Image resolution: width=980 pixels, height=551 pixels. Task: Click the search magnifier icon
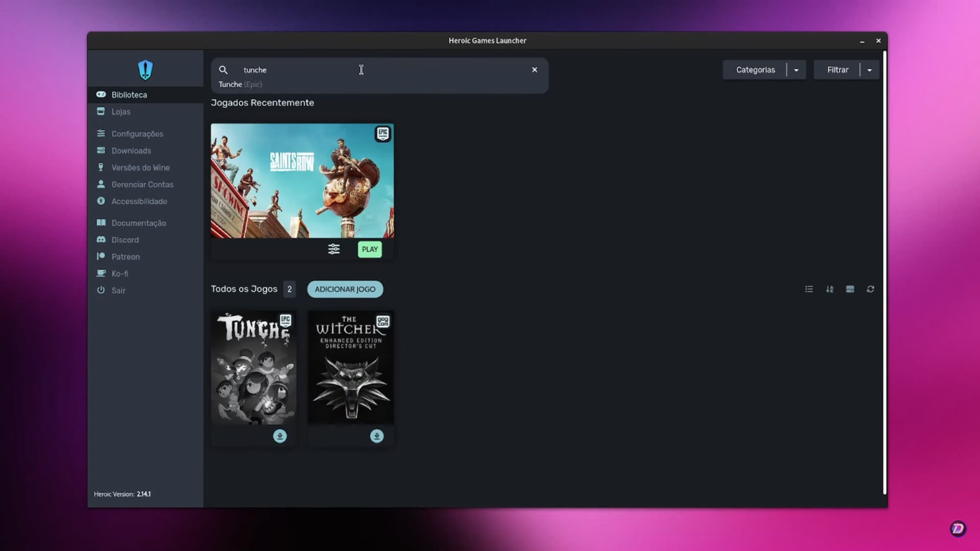click(x=223, y=70)
